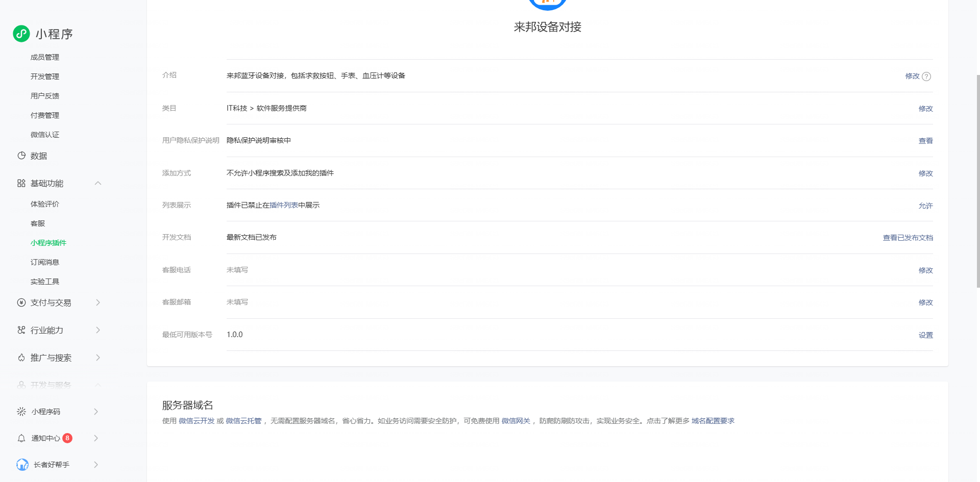Click the 推广与搜索 flame icon
980x482 pixels.
21,358
